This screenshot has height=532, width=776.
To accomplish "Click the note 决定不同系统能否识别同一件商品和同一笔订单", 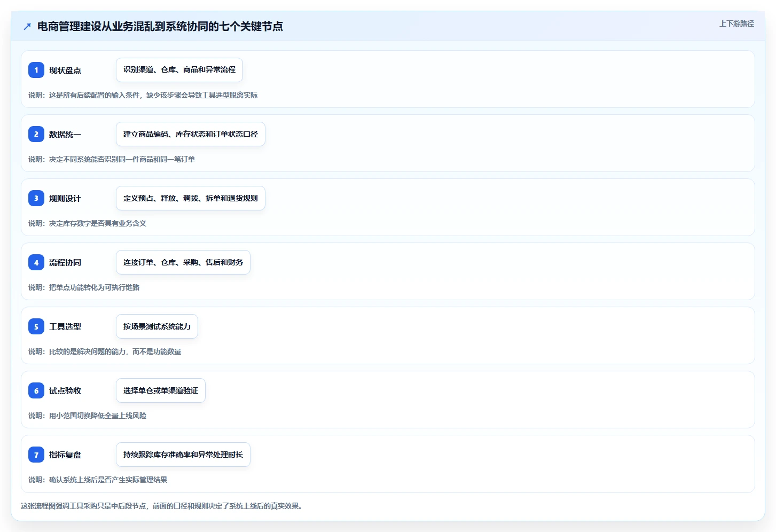I will pyautogui.click(x=112, y=159).
